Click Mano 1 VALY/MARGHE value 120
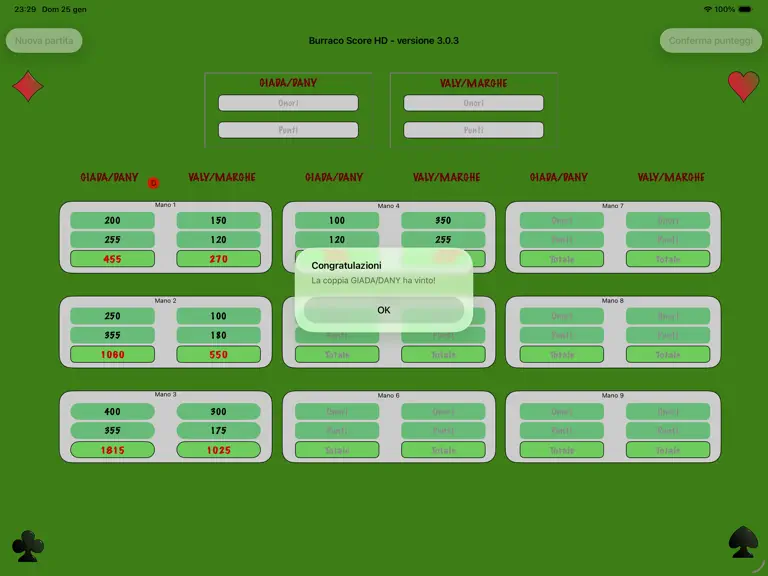Image resolution: width=768 pixels, height=576 pixels. pos(218,240)
